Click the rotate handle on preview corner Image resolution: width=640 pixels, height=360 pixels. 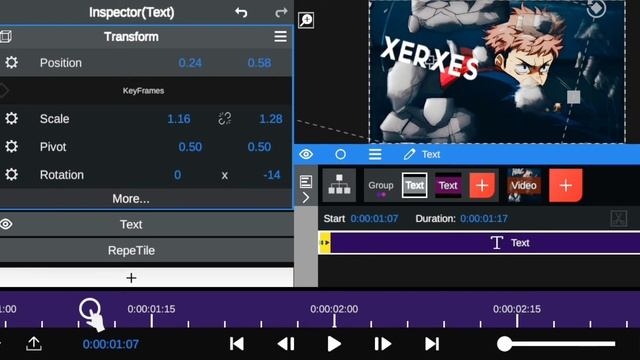pos(596,8)
